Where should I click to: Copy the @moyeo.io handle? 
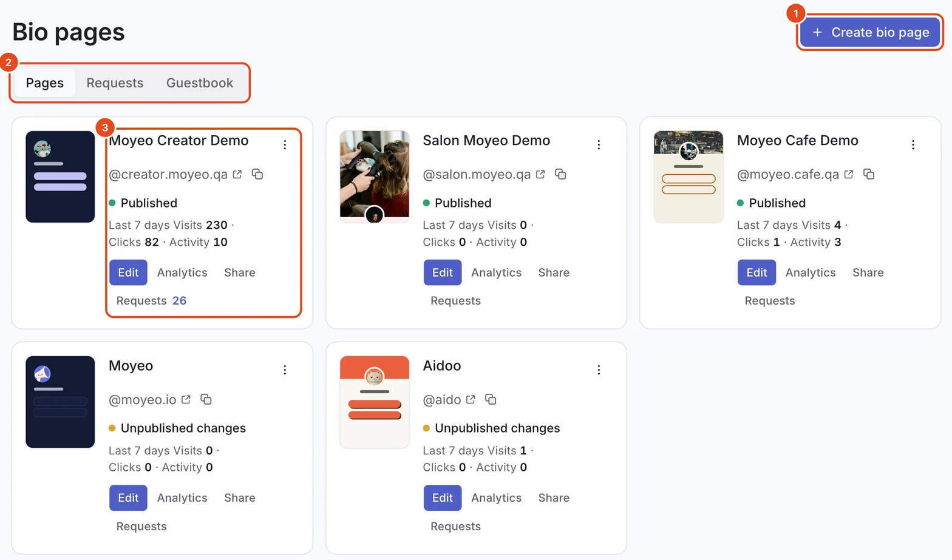pos(206,399)
